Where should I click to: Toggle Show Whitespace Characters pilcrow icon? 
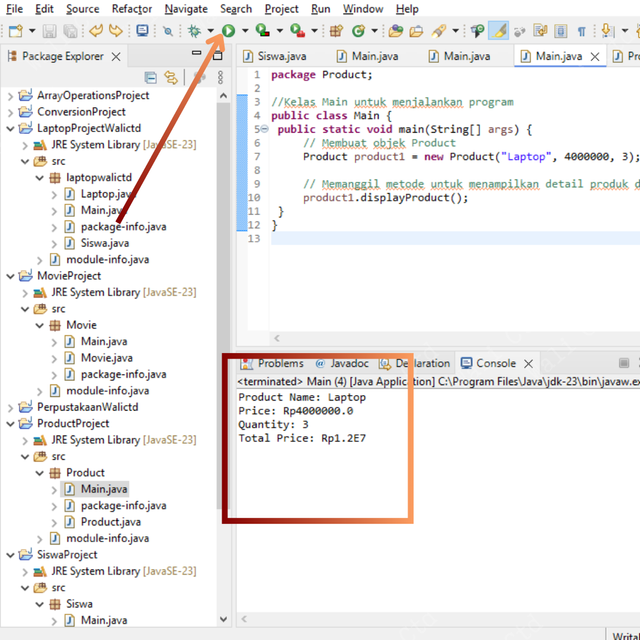pyautogui.click(x=582, y=31)
